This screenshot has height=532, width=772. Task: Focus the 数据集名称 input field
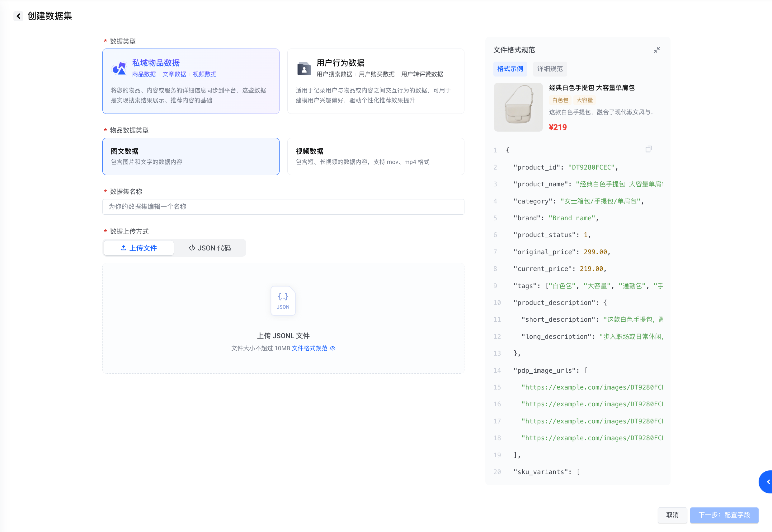[x=283, y=207]
